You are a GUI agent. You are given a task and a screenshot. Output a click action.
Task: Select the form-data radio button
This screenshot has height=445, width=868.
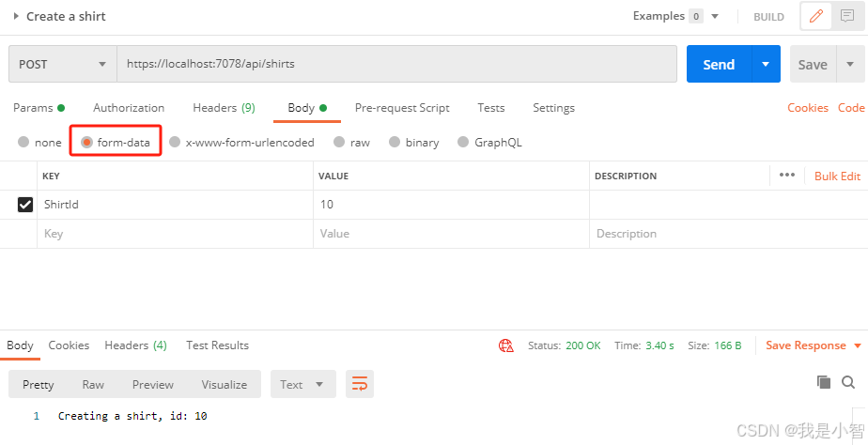87,143
